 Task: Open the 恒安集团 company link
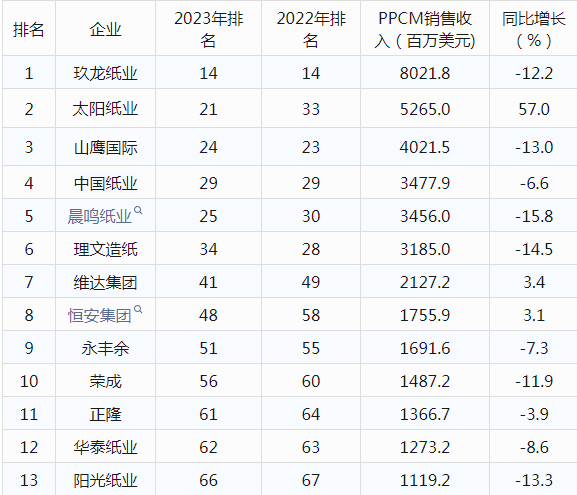pos(99,315)
